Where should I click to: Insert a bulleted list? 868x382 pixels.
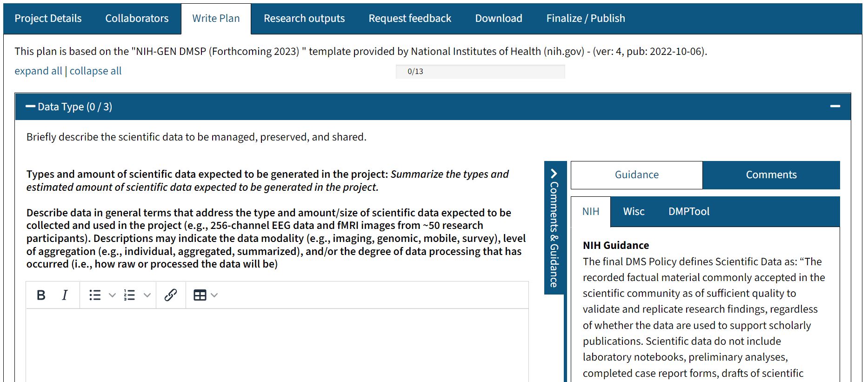click(95, 295)
